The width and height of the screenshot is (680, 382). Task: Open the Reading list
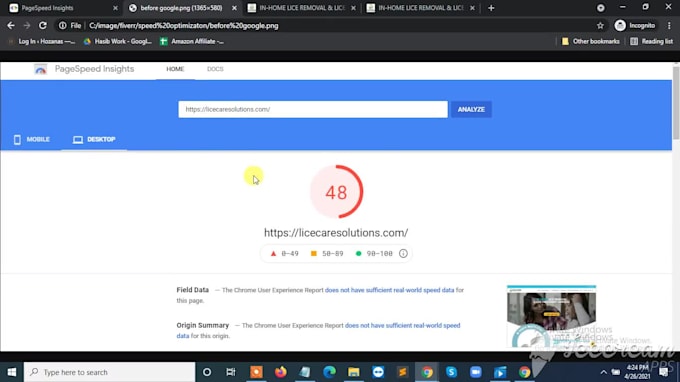[652, 42]
